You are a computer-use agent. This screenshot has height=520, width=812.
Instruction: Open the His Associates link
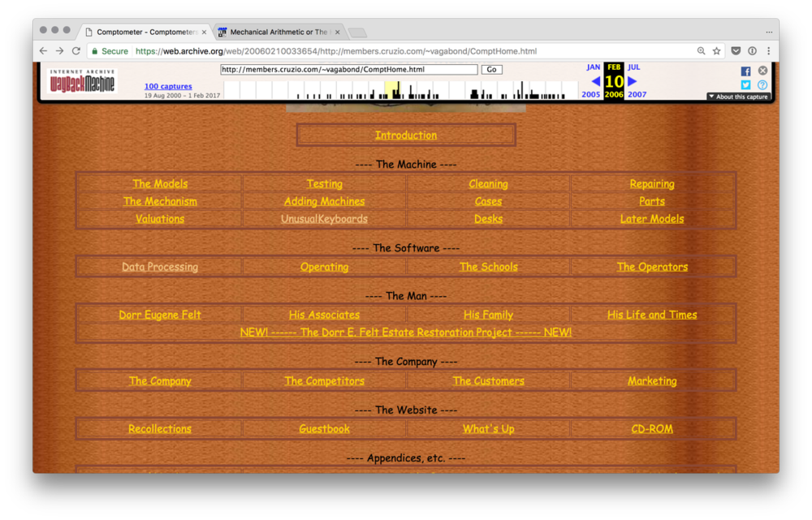pyautogui.click(x=324, y=315)
